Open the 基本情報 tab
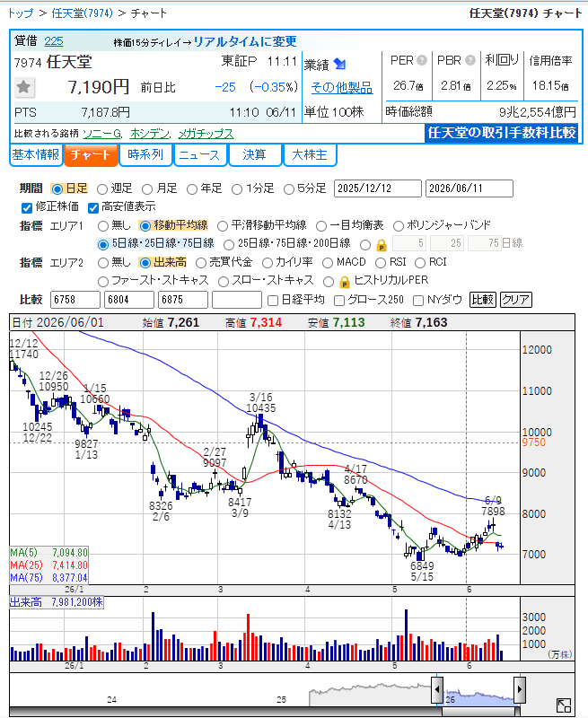 [36, 154]
